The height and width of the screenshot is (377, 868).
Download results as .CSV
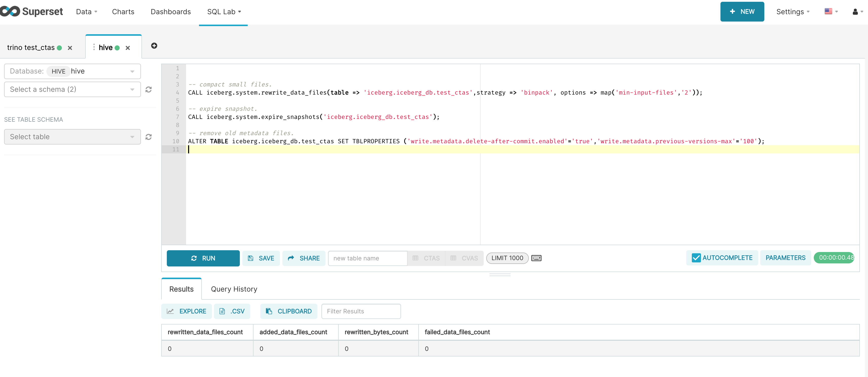(x=232, y=311)
